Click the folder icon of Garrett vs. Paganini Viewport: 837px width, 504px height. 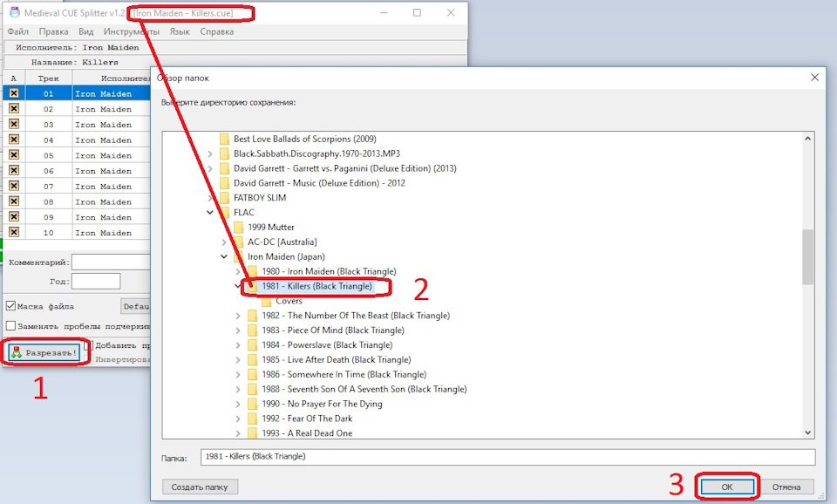[225, 168]
